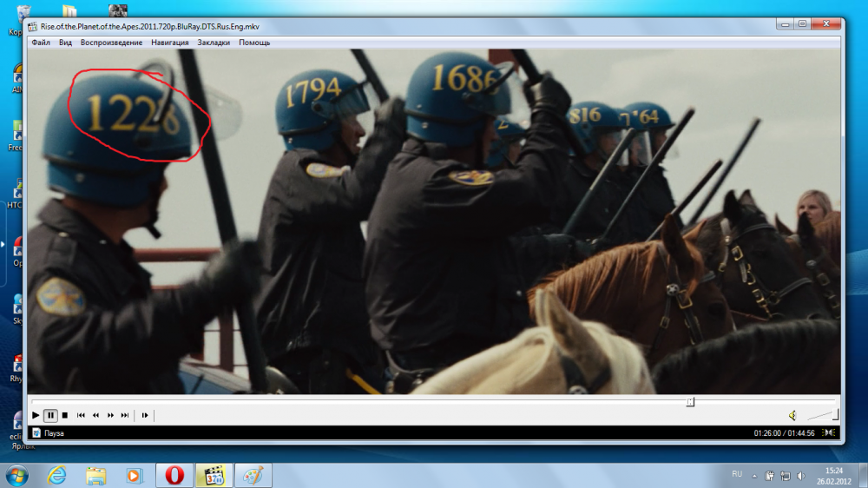Open the system volume tray icon
Image resolution: width=868 pixels, height=488 pixels.
801,476
